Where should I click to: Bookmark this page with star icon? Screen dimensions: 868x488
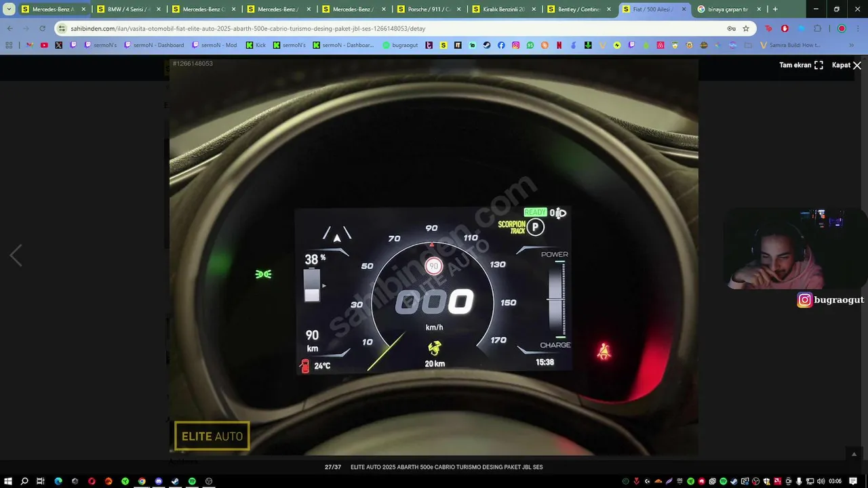click(x=746, y=28)
